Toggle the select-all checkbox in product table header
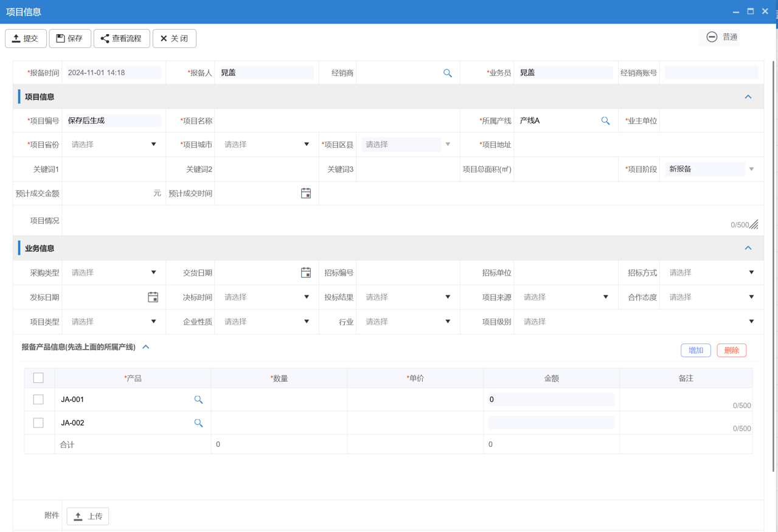 point(38,378)
